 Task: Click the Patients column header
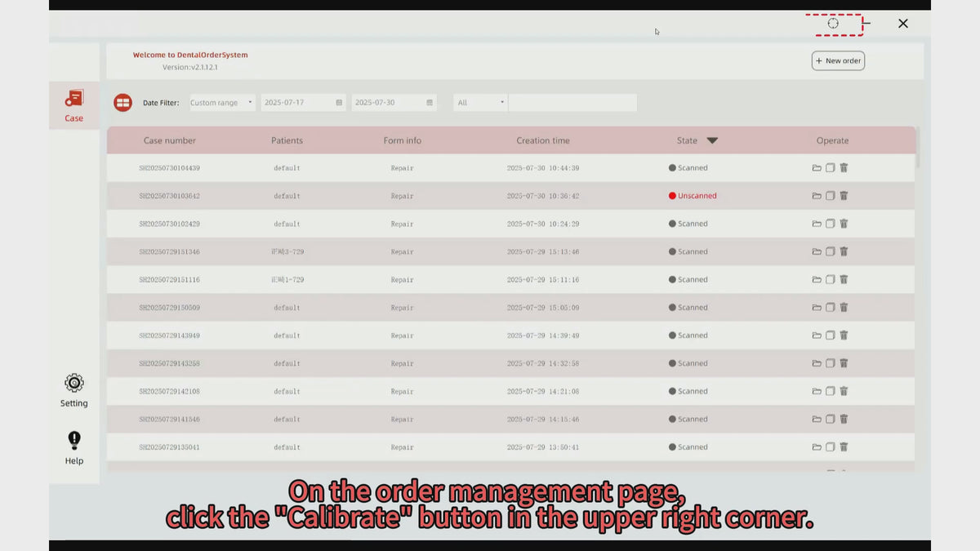(287, 140)
